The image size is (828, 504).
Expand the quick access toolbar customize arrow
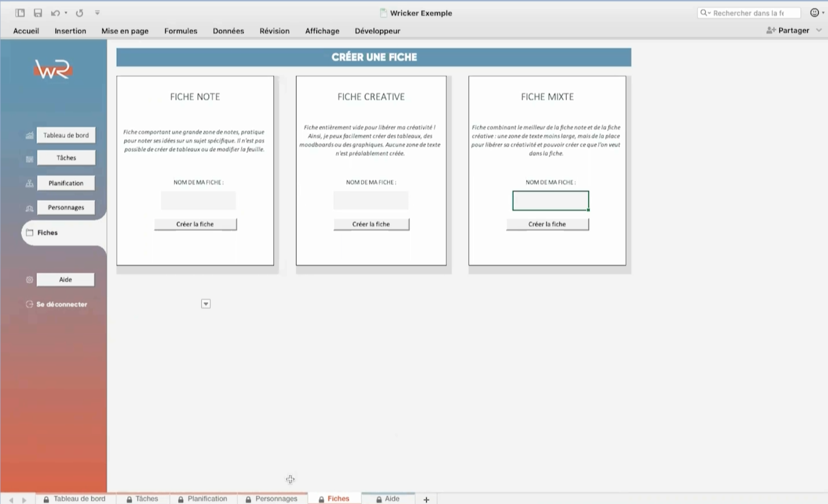point(97,13)
